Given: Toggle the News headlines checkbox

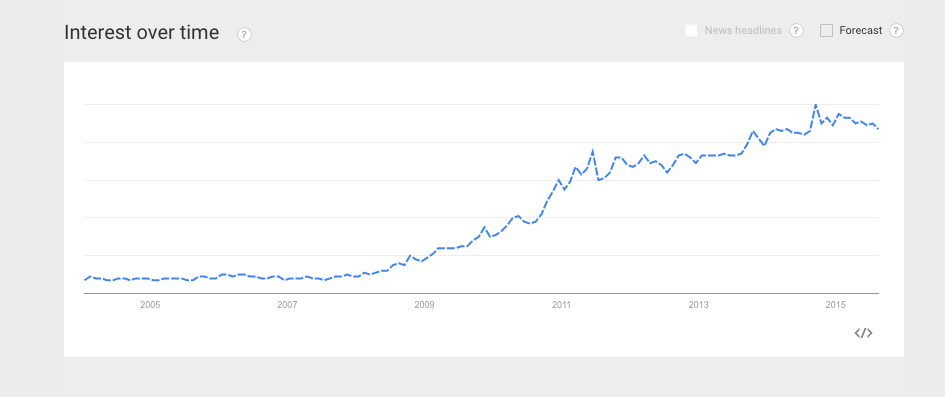Looking at the screenshot, I should tap(691, 30).
